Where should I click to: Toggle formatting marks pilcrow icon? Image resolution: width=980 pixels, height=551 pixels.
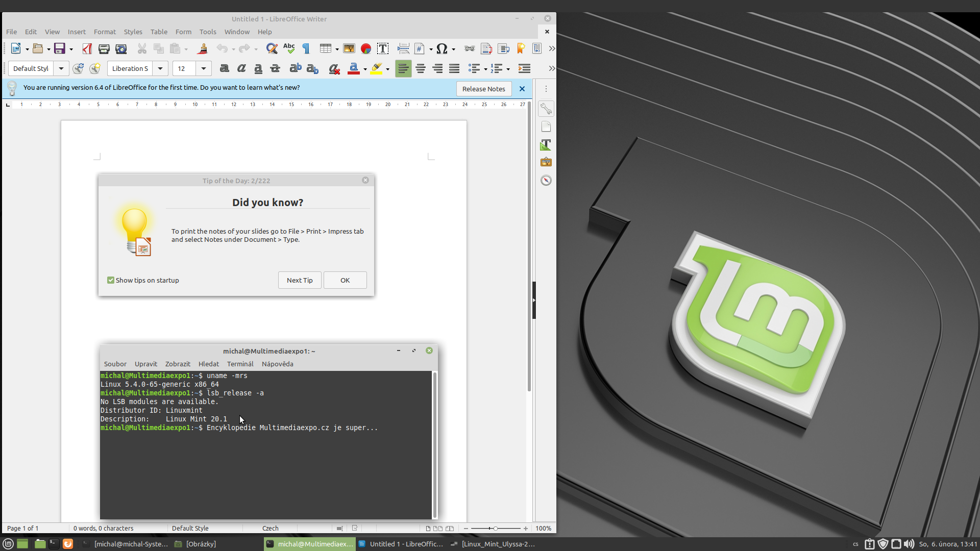pyautogui.click(x=306, y=48)
